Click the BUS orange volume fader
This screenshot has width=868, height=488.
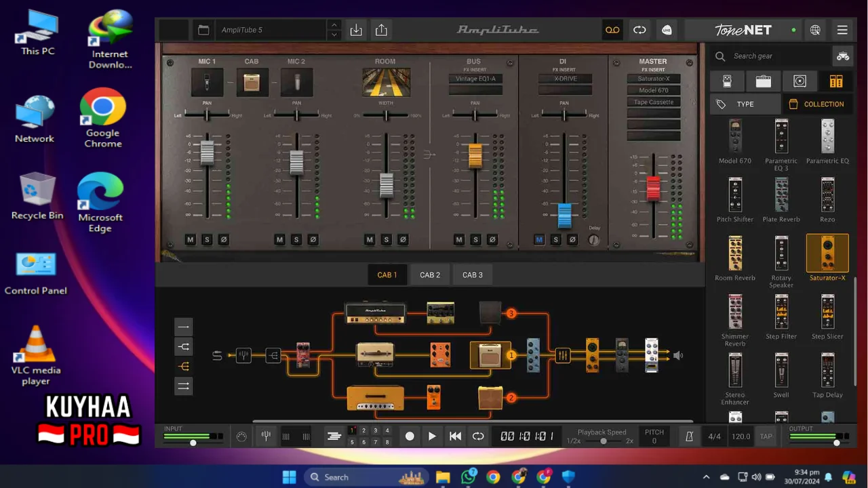coord(475,156)
